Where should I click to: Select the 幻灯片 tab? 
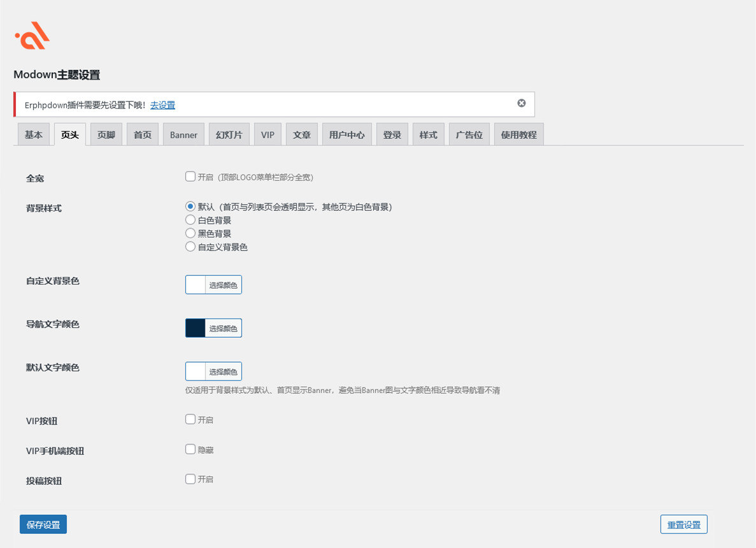(229, 134)
